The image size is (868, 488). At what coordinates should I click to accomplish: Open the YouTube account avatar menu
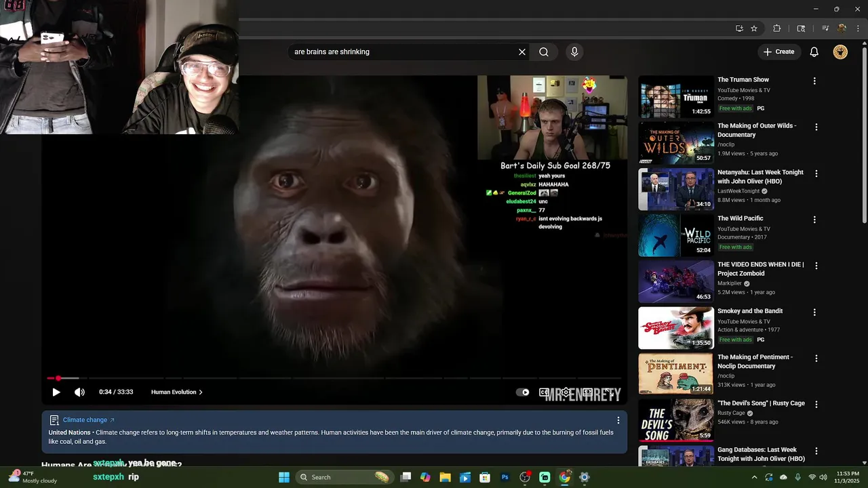click(840, 52)
